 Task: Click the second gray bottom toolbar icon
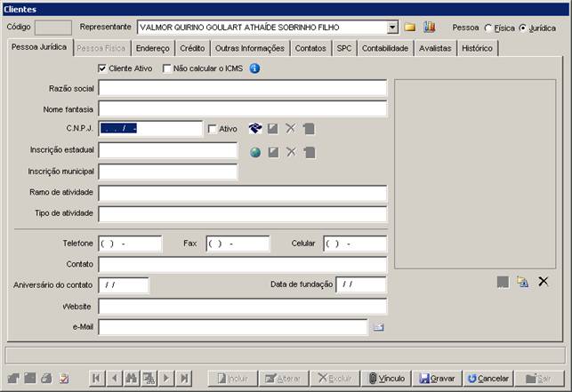click(x=30, y=378)
